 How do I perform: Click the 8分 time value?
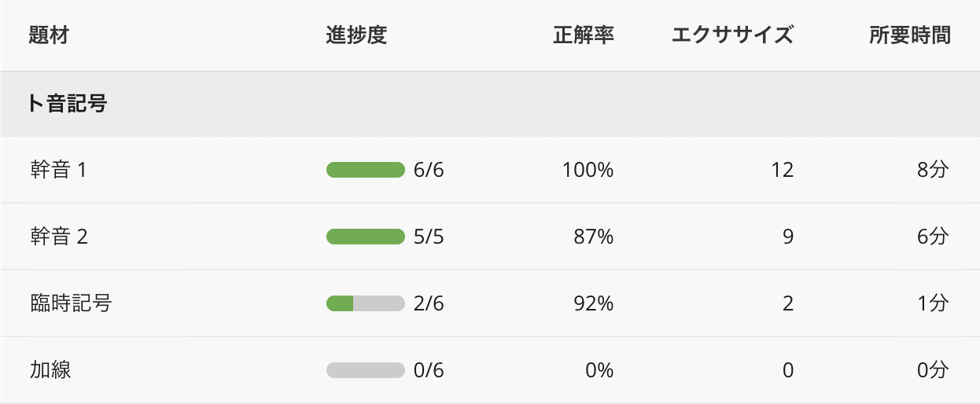pos(933,170)
